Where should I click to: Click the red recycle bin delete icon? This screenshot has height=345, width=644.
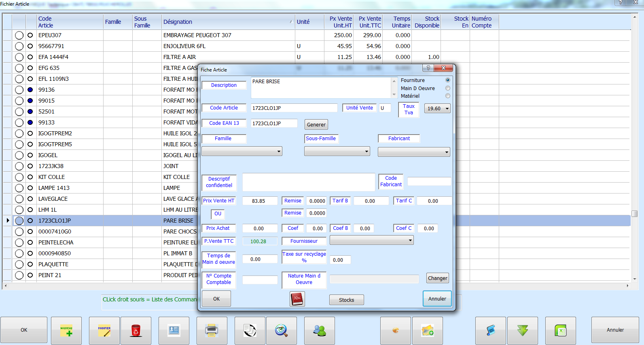coord(136,330)
